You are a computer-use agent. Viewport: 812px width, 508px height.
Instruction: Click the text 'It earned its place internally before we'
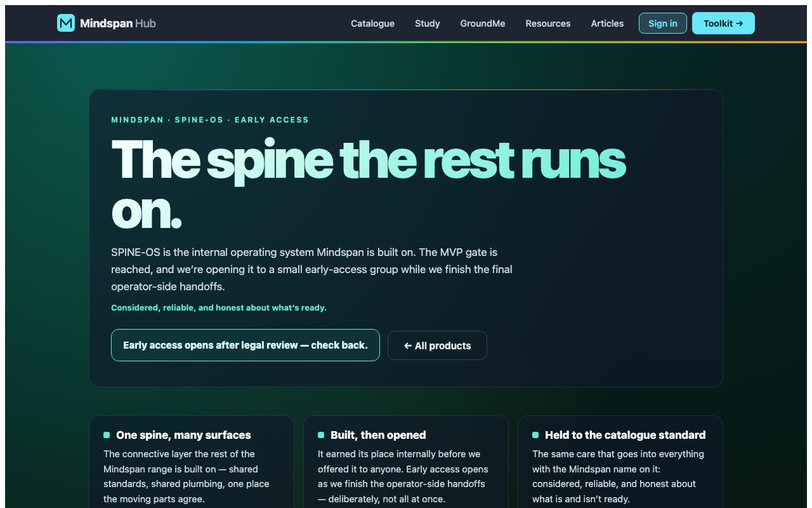point(399,454)
